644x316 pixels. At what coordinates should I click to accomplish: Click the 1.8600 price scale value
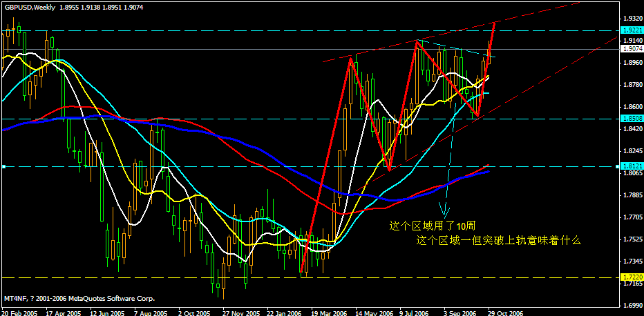(x=632, y=107)
